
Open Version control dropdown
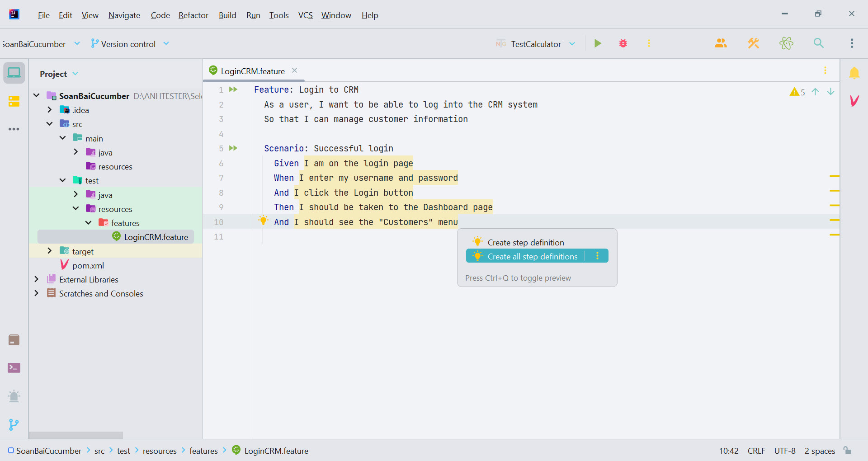[130, 44]
